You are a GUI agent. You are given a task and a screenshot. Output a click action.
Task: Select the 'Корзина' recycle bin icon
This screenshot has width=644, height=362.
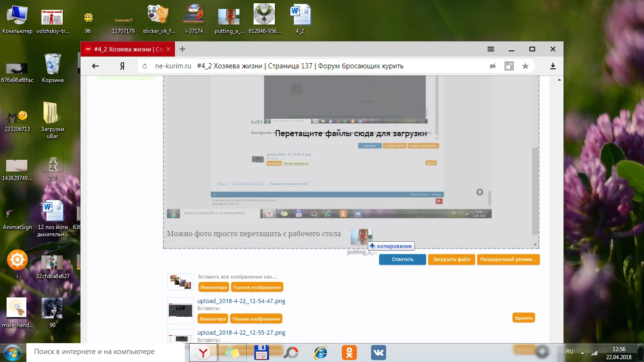click(x=52, y=68)
